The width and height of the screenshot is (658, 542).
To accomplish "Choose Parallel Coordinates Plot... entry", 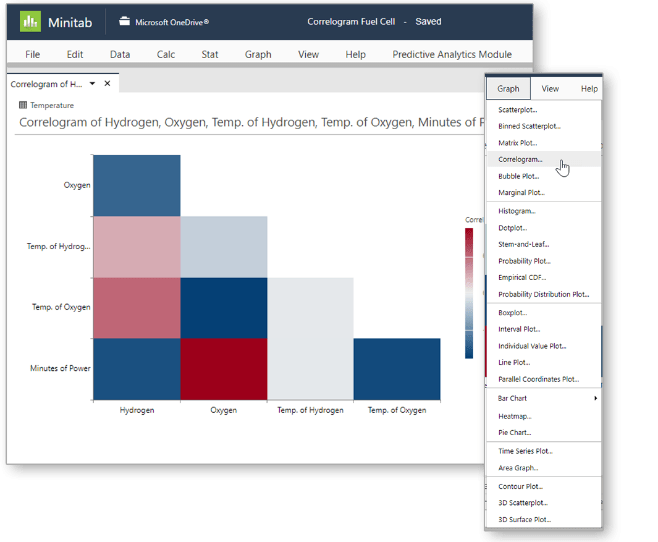I will [543, 379].
